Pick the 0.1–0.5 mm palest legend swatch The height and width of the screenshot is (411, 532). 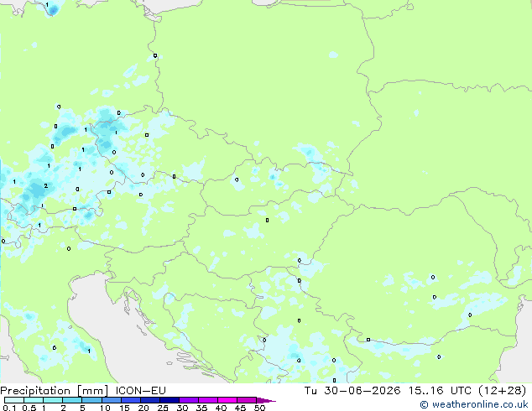click(x=14, y=400)
